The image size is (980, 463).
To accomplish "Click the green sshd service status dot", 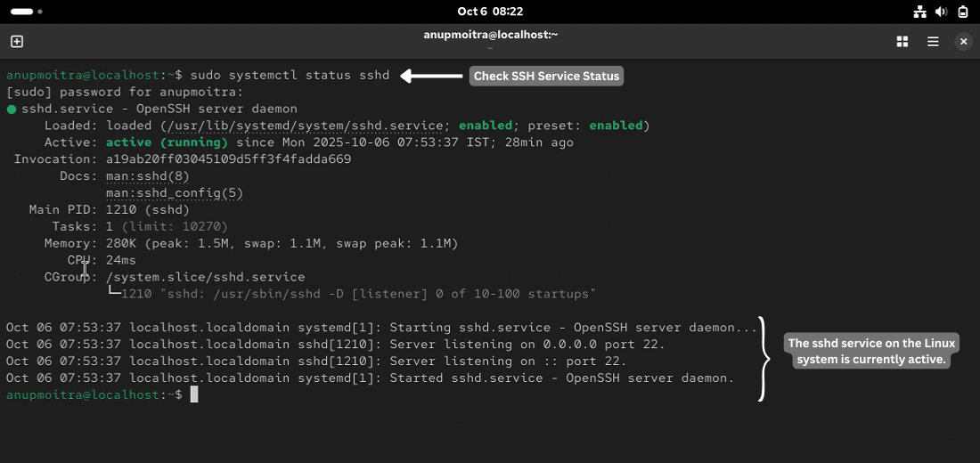I will (12, 110).
